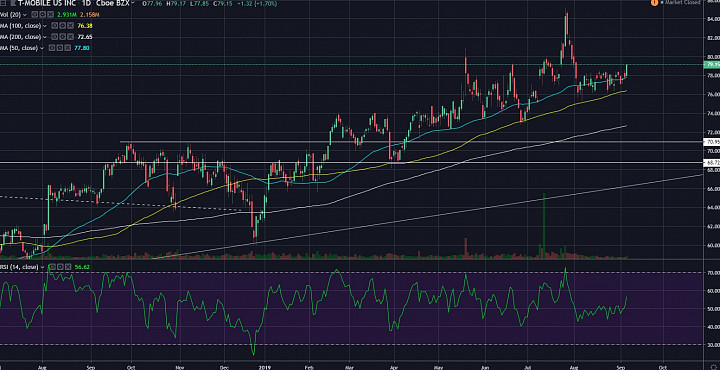
Task: Open settings for MA (100, close)
Action: click(62, 26)
